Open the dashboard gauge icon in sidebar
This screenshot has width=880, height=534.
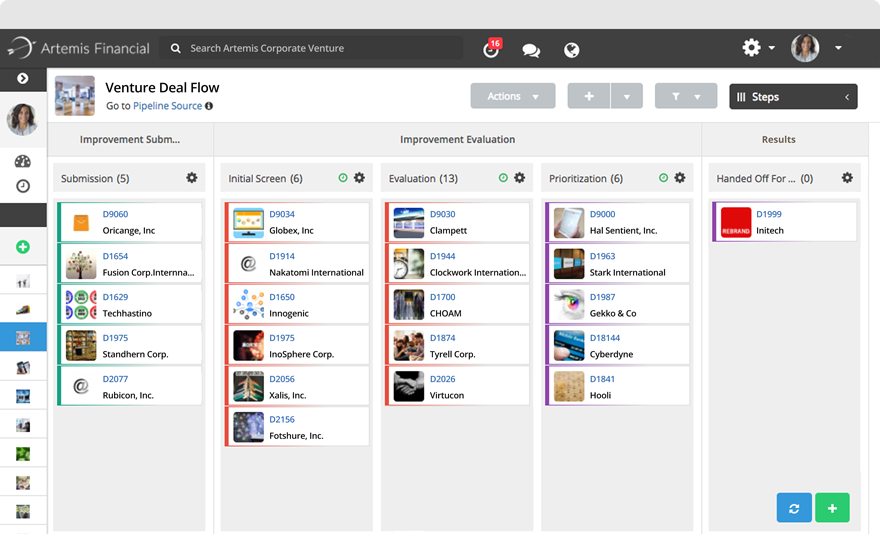(22, 162)
